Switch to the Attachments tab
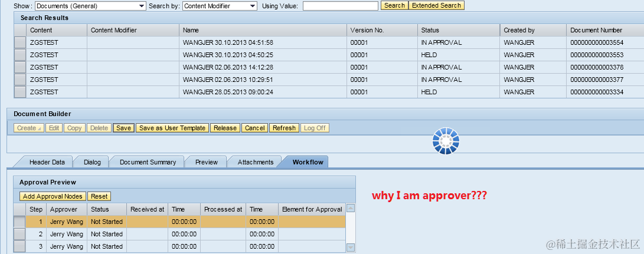The width and height of the screenshot is (644, 254). (256, 162)
